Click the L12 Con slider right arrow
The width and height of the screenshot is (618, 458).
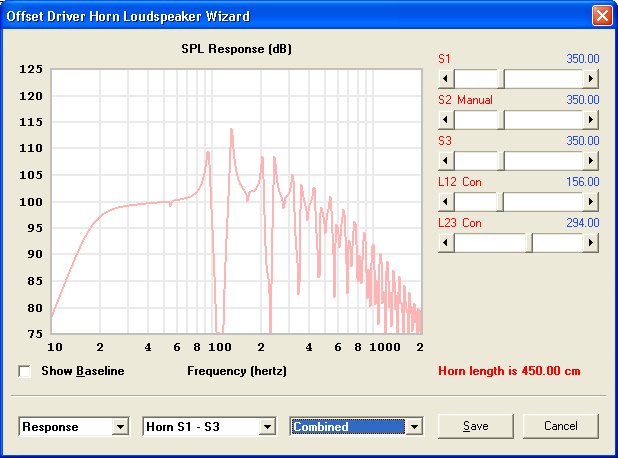[x=590, y=201]
